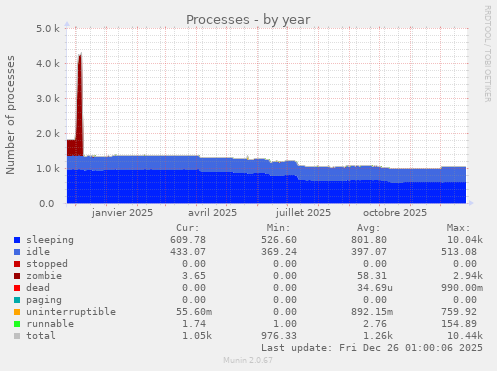
Task: Click the zombie legend color swatch
Action: [x=17, y=276]
